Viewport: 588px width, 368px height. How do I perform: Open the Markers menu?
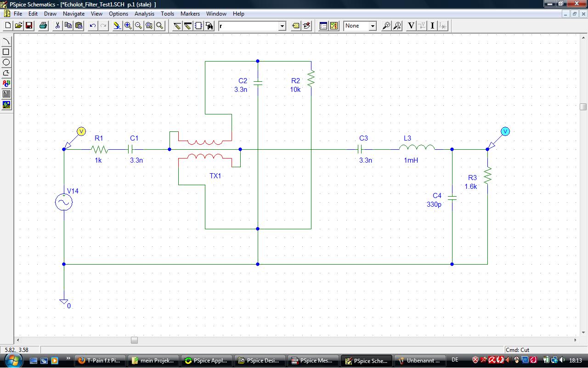pyautogui.click(x=190, y=14)
